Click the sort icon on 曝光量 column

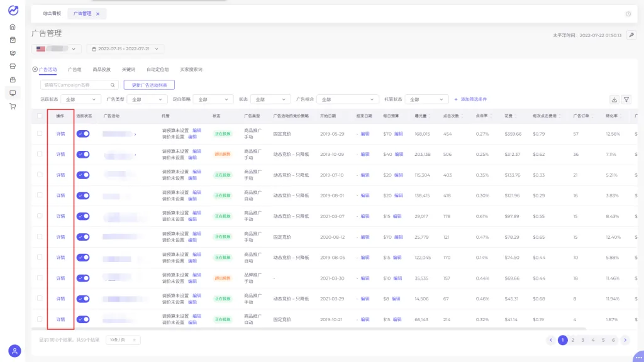[x=430, y=116]
